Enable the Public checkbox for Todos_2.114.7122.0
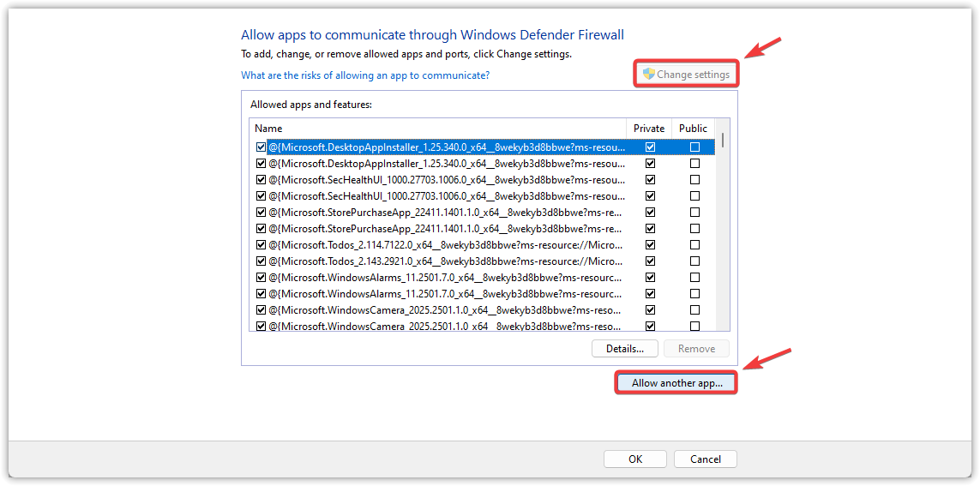Screen dimensions: 980x486 click(x=694, y=245)
